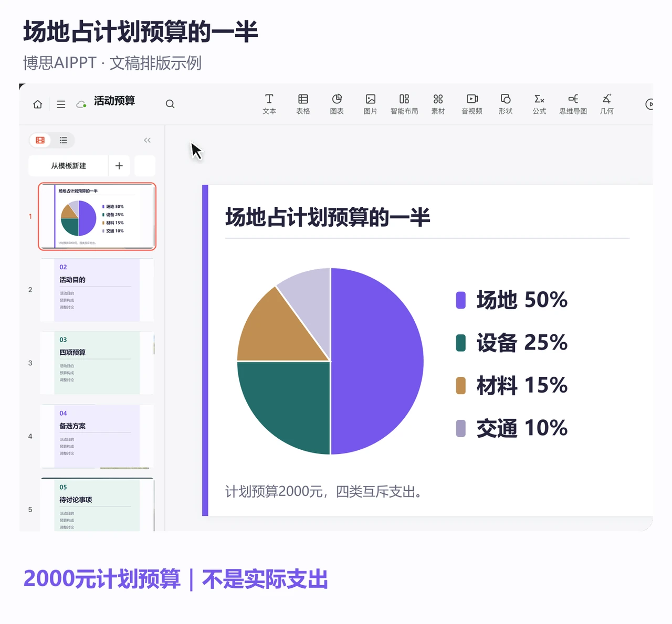Insert media using 音视频

(472, 104)
